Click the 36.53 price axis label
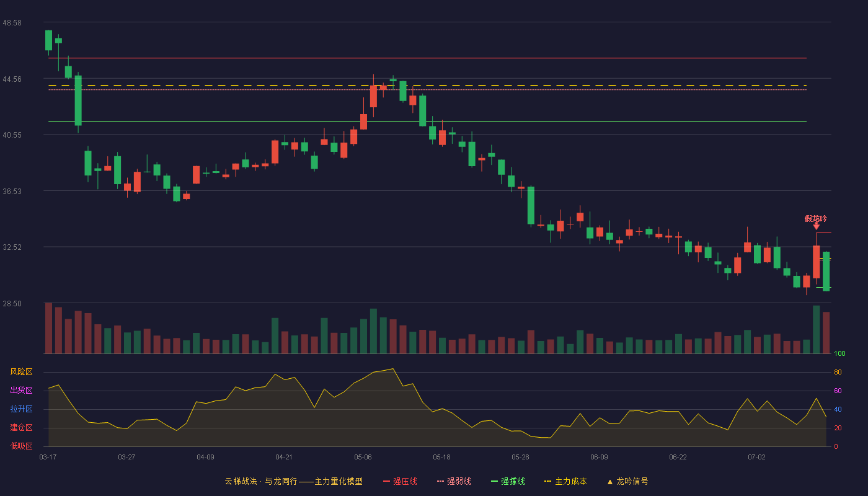The width and height of the screenshot is (868, 496). tap(12, 191)
